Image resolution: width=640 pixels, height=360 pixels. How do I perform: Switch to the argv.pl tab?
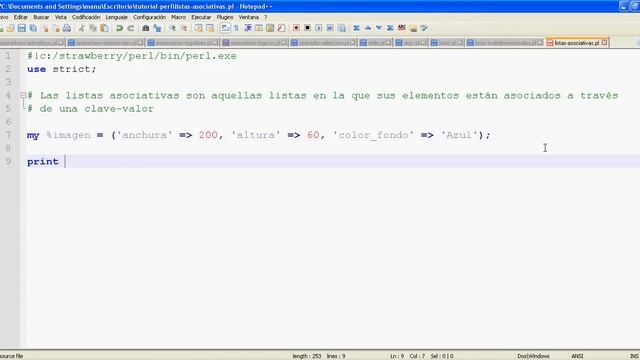point(411,43)
